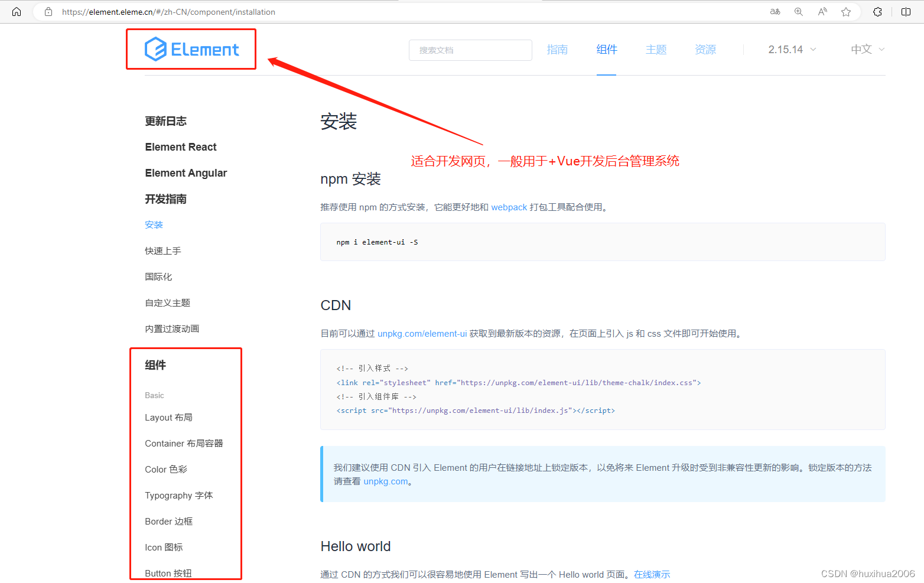Open Layout 布局 component page
The height and width of the screenshot is (583, 924).
click(169, 418)
